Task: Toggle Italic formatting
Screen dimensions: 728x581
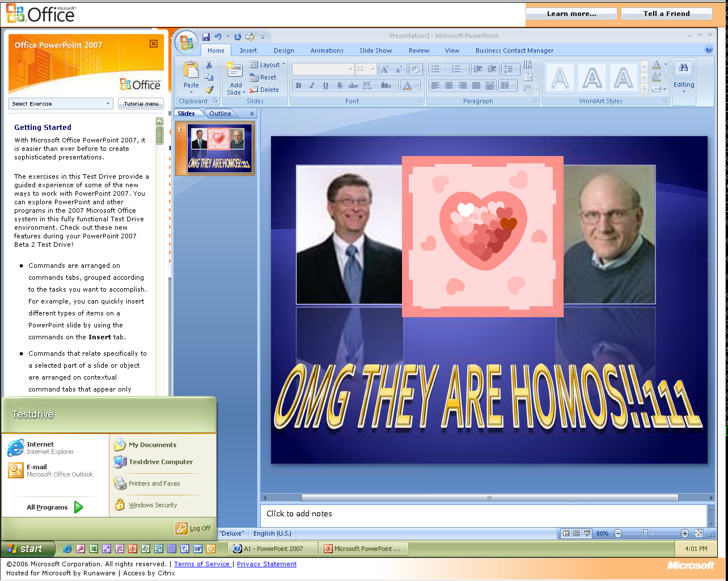Action: 312,86
